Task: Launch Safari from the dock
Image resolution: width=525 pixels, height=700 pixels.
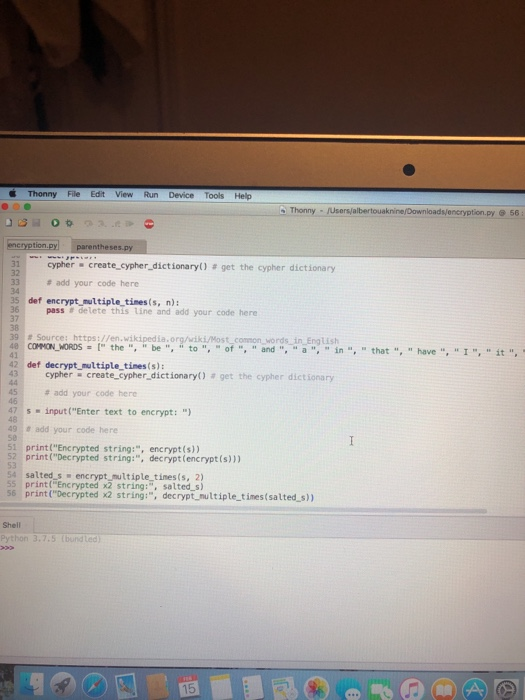Action: pyautogui.click(x=94, y=685)
